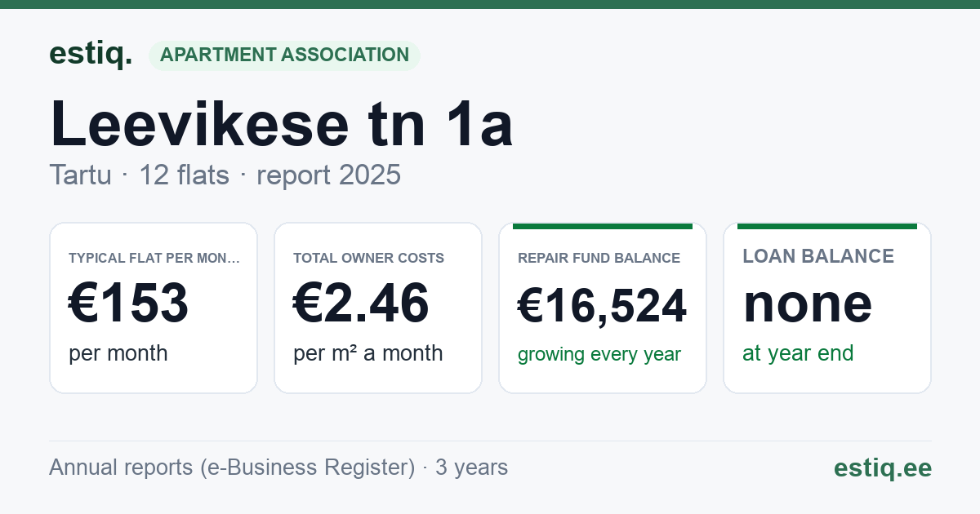Click the 'none' loan value
980x514 pixels.
(807, 303)
